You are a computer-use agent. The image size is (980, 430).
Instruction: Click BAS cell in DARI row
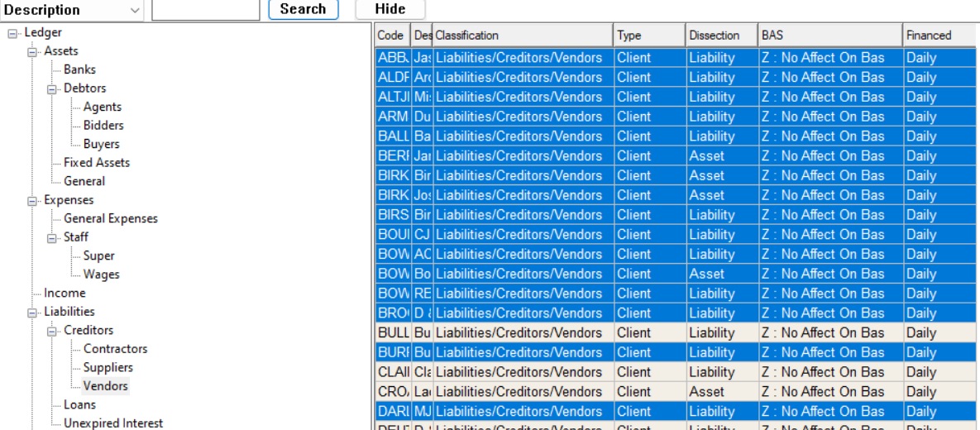pos(830,411)
